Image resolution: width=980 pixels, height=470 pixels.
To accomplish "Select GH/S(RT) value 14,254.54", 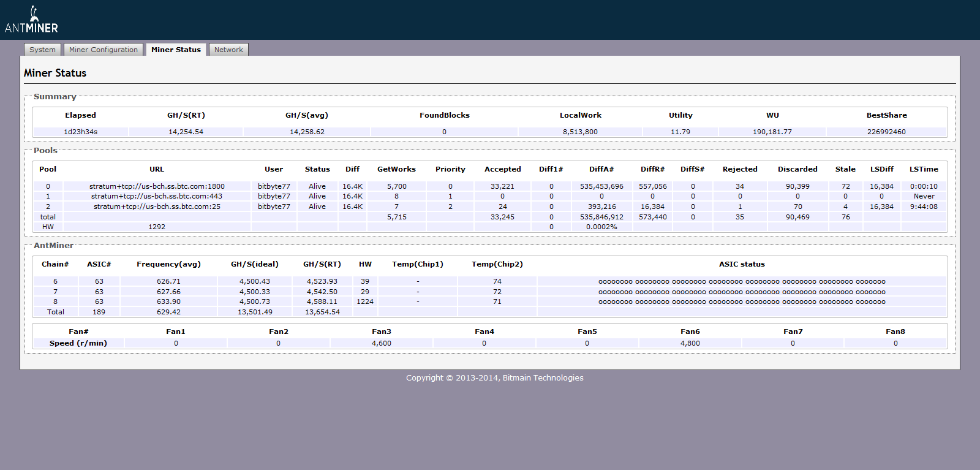I will click(x=186, y=132).
